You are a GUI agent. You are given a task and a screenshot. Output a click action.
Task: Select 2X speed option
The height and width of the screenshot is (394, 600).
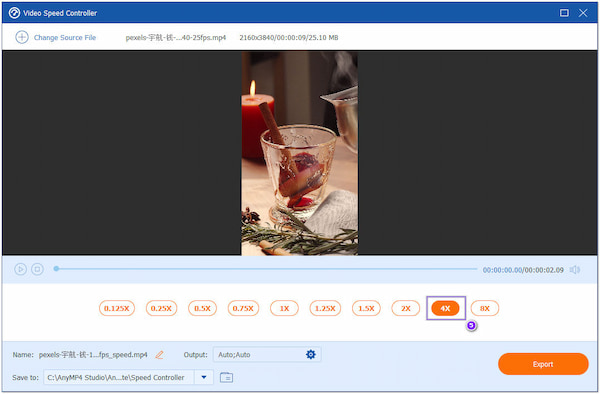point(406,308)
